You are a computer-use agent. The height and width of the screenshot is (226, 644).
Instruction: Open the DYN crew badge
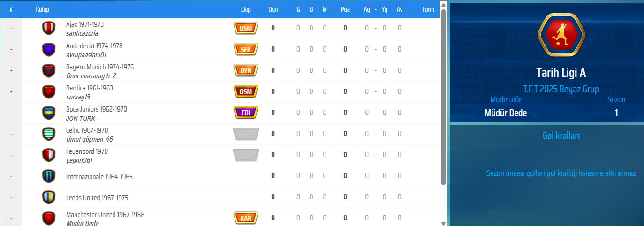tap(246, 70)
